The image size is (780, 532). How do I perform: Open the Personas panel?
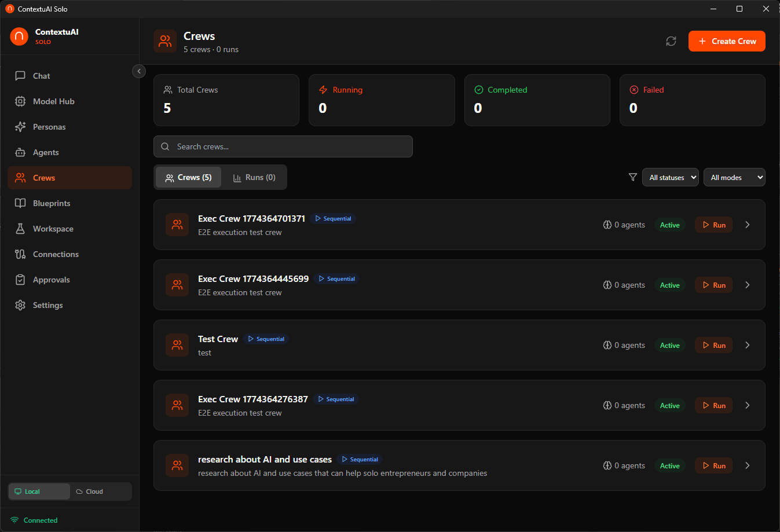pos(50,127)
